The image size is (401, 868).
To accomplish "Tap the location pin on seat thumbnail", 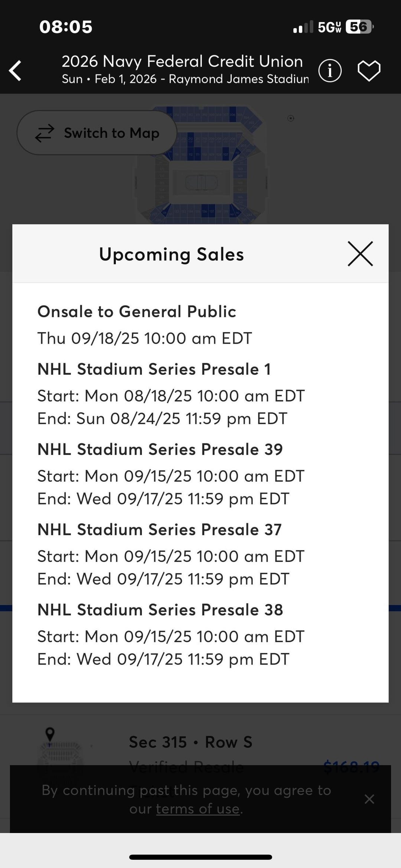I will [50, 734].
